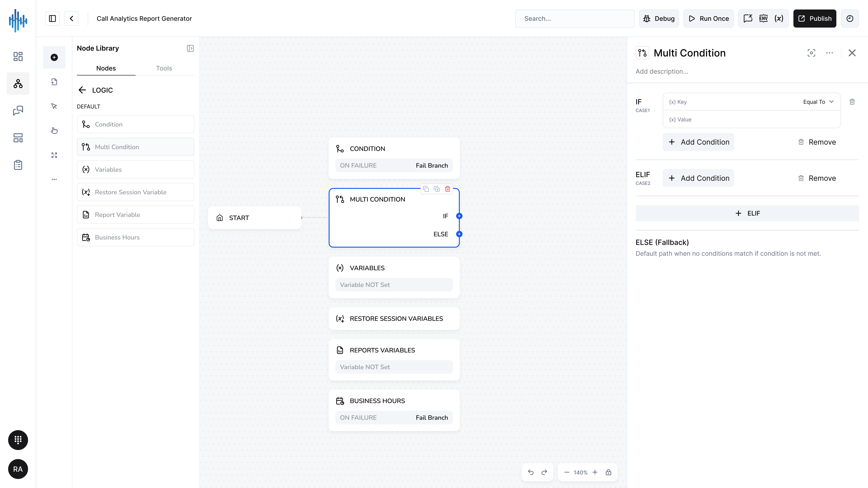Screen dimensions: 868x488
Task: Select Condition node in library
Action: pyautogui.click(x=135, y=124)
